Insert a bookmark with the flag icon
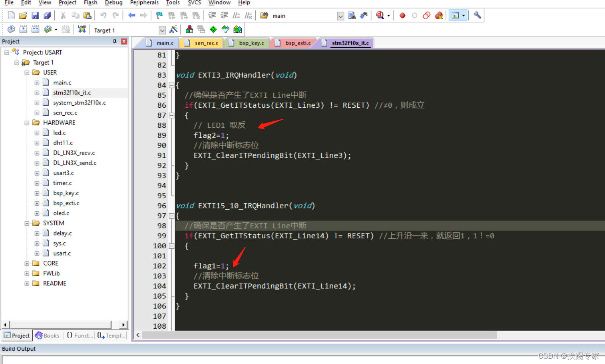Image resolution: width=605 pixels, height=364 pixels. (x=160, y=16)
